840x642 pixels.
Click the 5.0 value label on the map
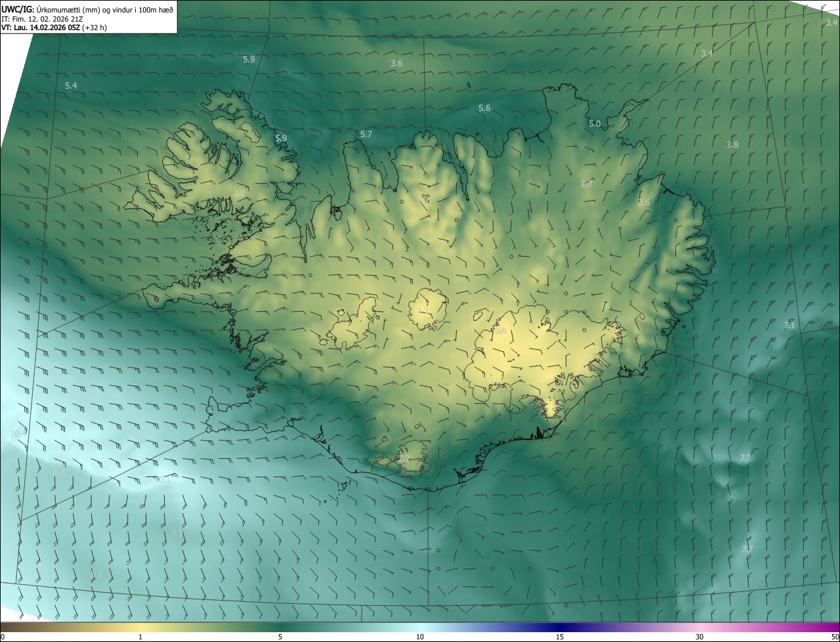coord(595,123)
